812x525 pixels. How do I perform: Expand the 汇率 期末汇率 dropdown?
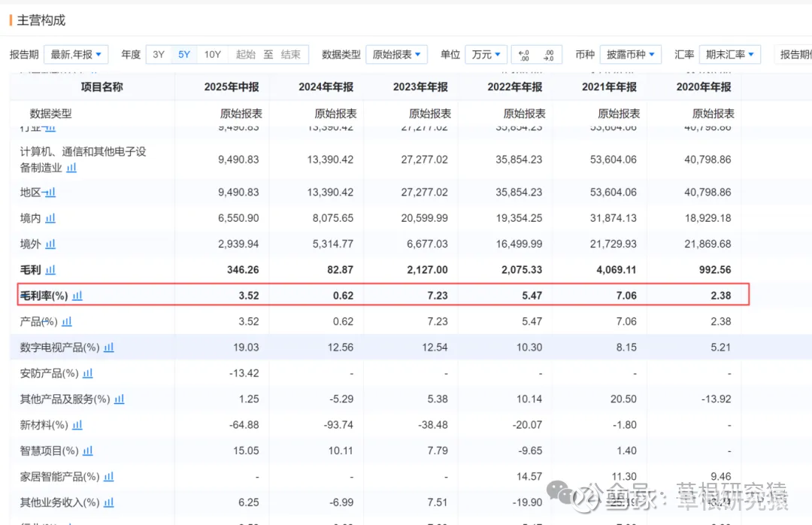click(x=729, y=55)
